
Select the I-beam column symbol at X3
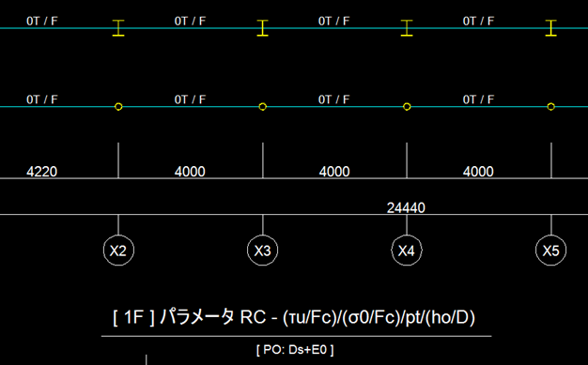click(x=262, y=28)
